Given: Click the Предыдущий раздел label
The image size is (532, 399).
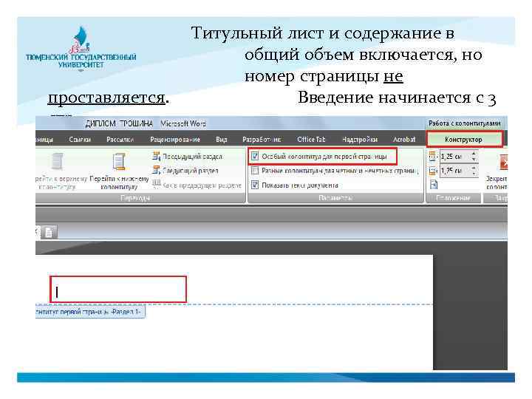Looking at the screenshot, I should (x=192, y=157).
